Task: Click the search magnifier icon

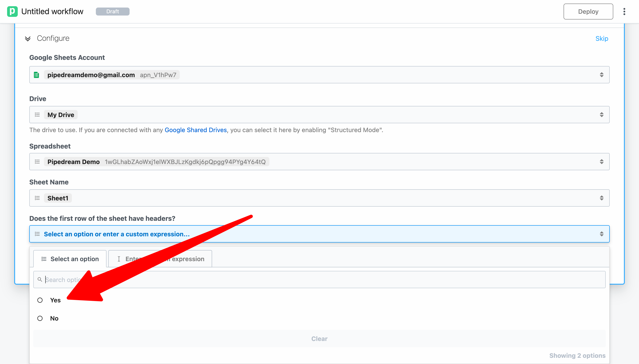Action: coord(40,279)
